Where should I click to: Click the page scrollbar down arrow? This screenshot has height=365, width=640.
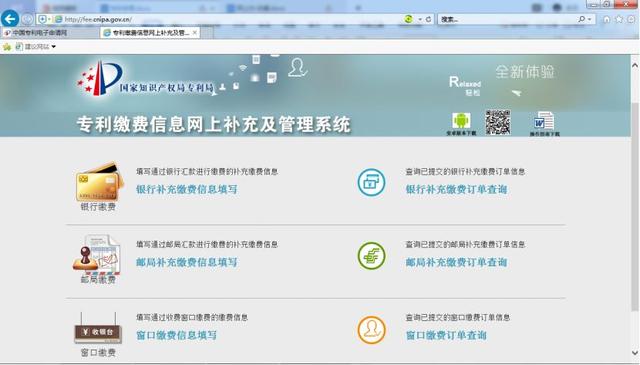(635, 352)
